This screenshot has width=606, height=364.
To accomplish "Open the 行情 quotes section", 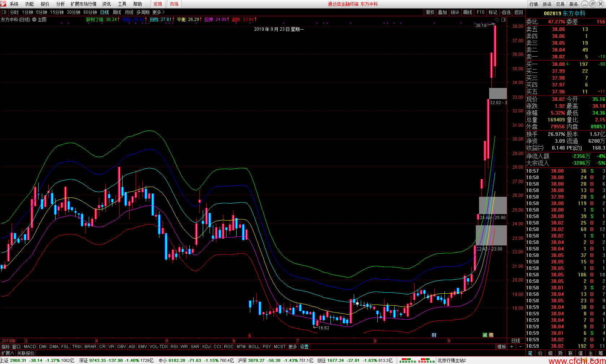I will tap(534, 4).
